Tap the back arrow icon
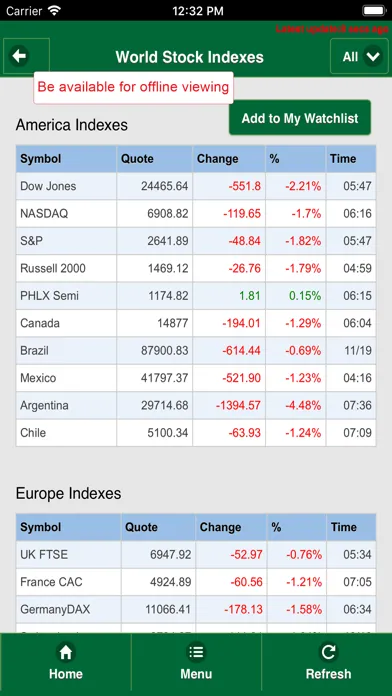Image resolution: width=392 pixels, height=696 pixels. (20, 56)
